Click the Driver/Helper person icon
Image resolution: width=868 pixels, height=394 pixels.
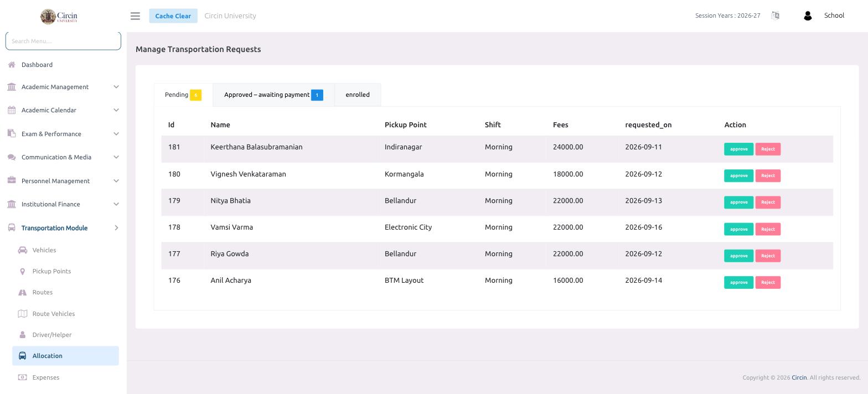23,335
